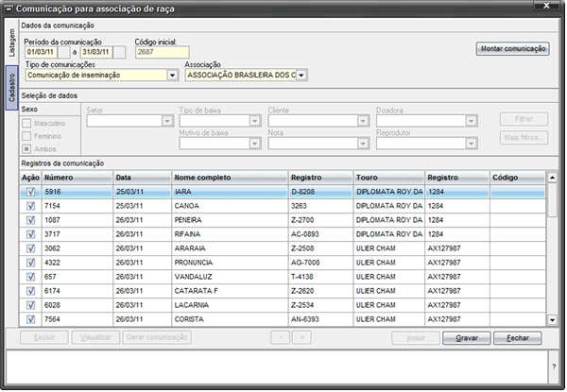The image size is (567, 392).
Task: Uncheck the action checkbox for row 4322
Action: tap(31, 263)
